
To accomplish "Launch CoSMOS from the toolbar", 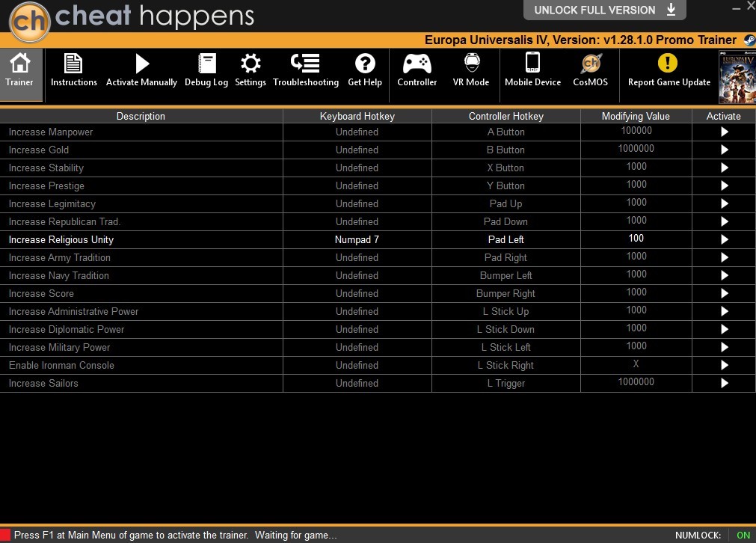I will (591, 63).
